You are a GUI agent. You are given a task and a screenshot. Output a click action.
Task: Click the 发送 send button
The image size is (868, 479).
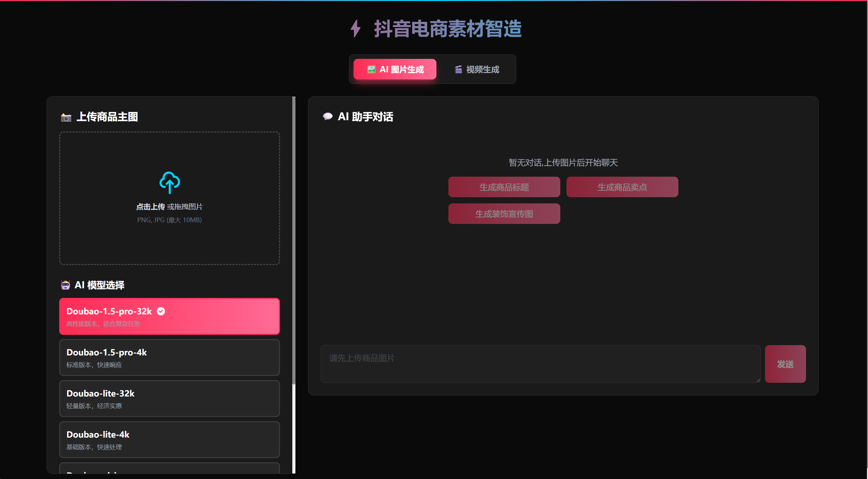[x=785, y=364]
